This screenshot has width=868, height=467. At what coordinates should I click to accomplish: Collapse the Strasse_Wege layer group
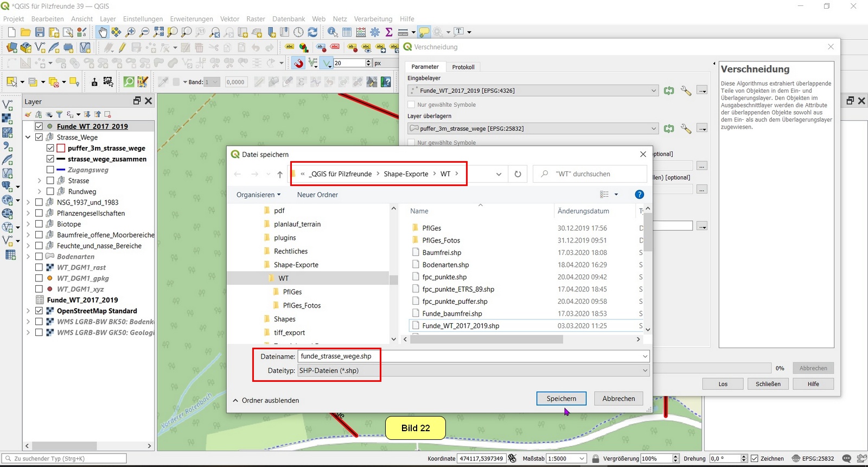click(x=28, y=137)
